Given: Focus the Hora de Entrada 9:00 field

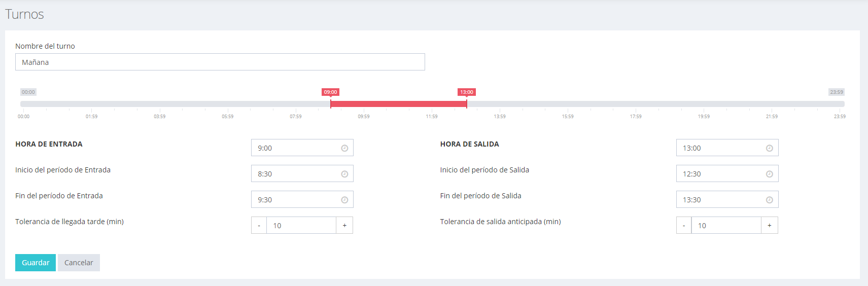Looking at the screenshot, I should pos(302,148).
